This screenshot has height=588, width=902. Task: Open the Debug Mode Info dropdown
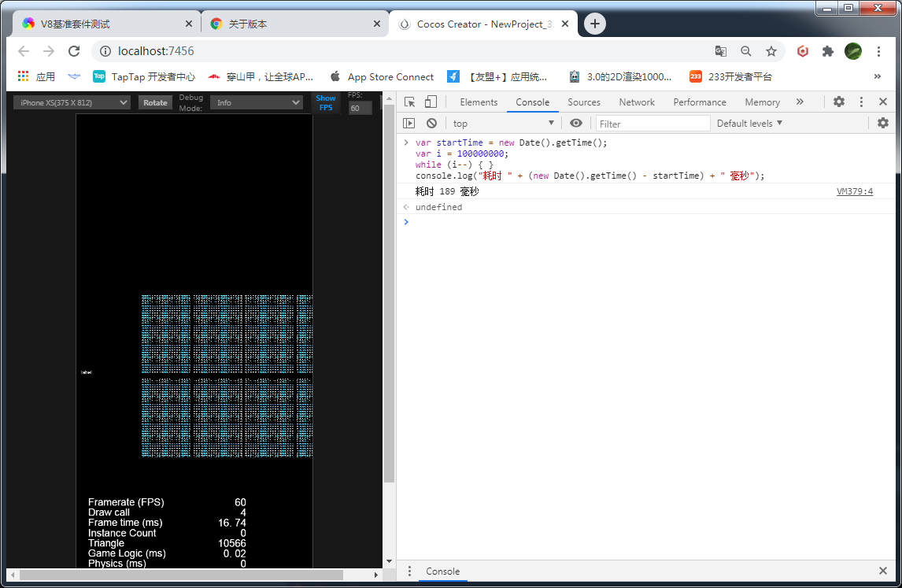(x=256, y=103)
